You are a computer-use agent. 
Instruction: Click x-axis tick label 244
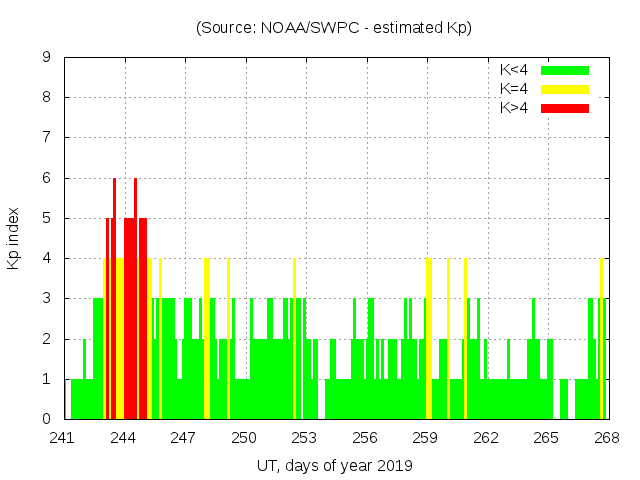pos(124,438)
